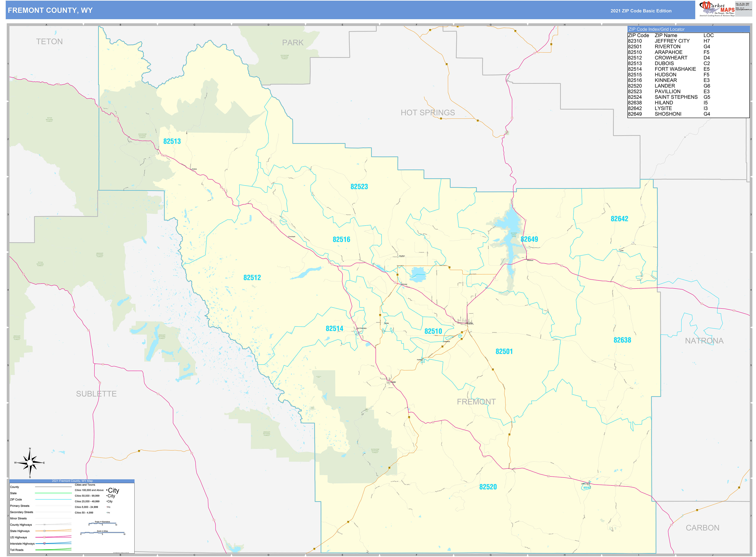The height and width of the screenshot is (557, 756).
Task: Click the Primary Streets legend entry
Action: pos(19,506)
